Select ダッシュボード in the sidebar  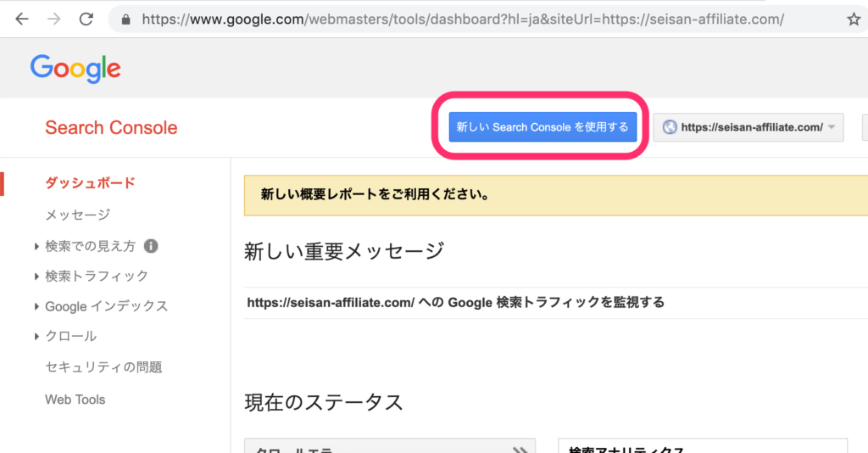tap(90, 182)
